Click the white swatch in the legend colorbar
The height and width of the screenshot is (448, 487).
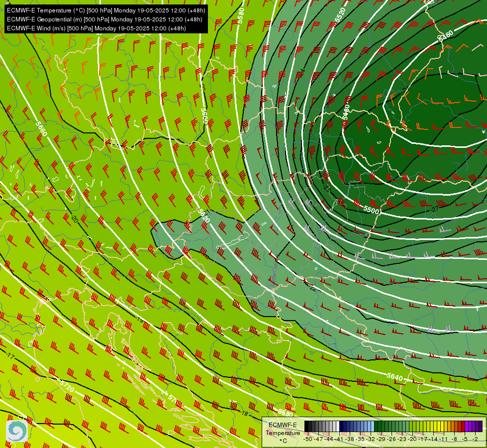click(x=338, y=426)
